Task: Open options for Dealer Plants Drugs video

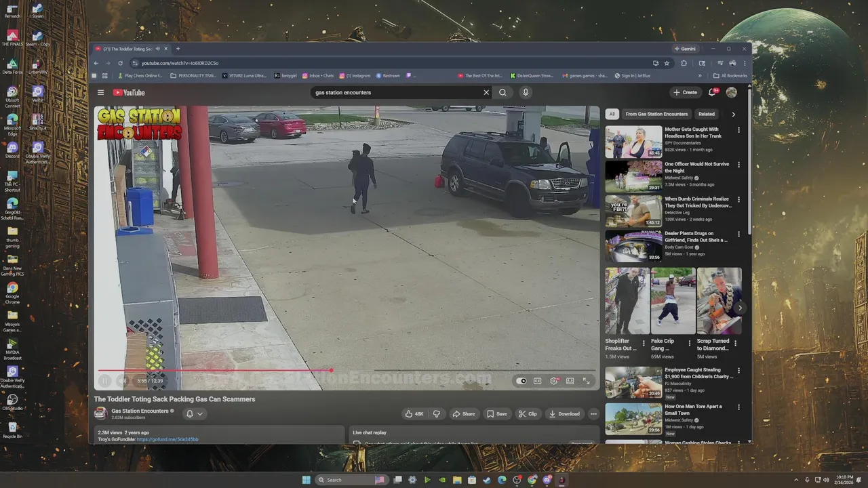Action: pos(739,234)
